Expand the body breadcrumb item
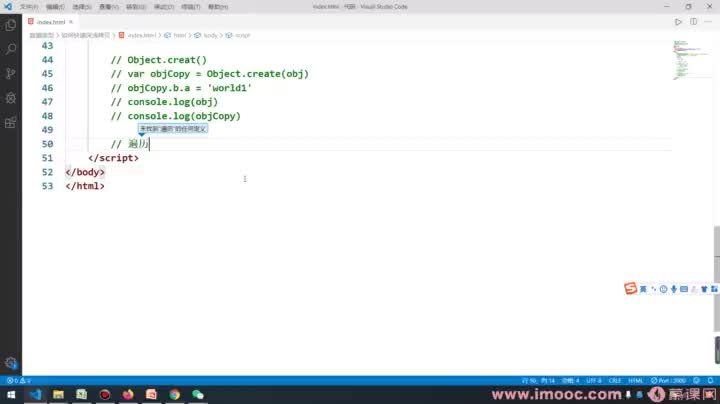 pos(206,35)
